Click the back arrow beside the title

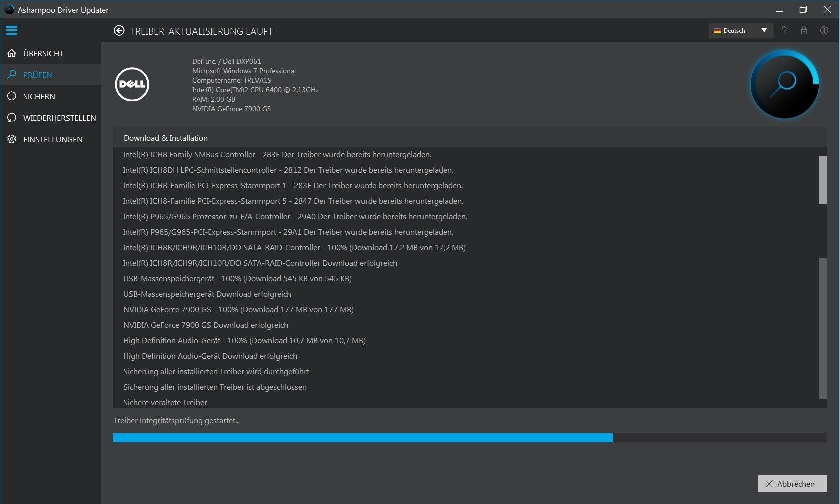coord(119,31)
